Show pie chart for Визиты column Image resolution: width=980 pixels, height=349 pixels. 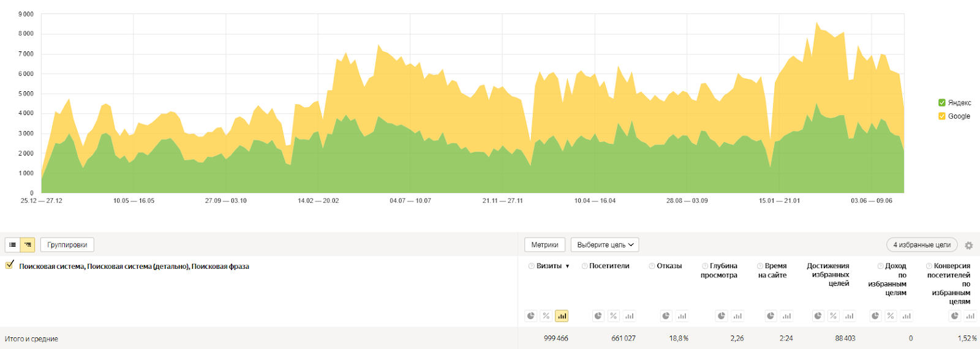click(531, 316)
